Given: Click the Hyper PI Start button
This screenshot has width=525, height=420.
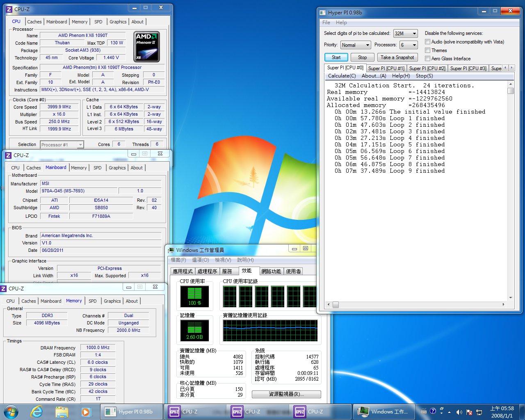Looking at the screenshot, I should (x=336, y=57).
